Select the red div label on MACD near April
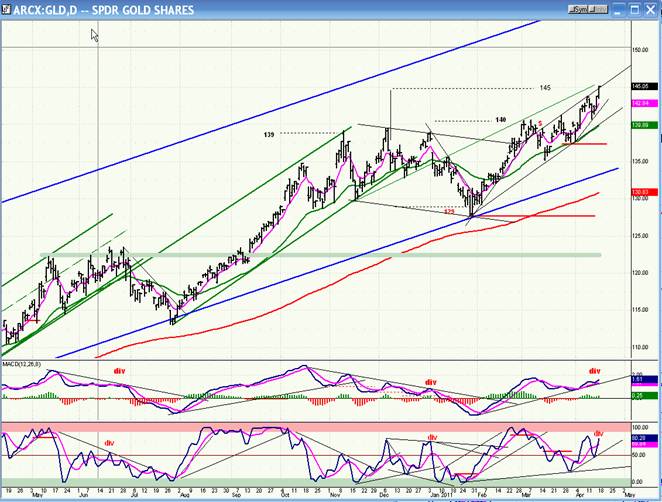This screenshot has height=502, width=662. [x=594, y=371]
